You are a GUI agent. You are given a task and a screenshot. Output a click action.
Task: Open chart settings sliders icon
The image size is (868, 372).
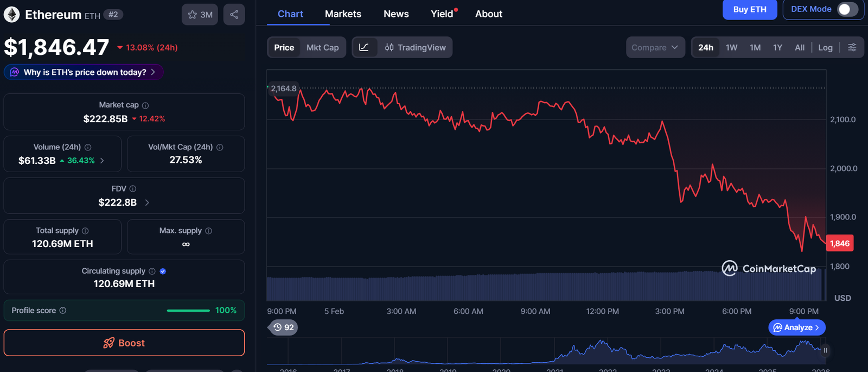point(852,47)
